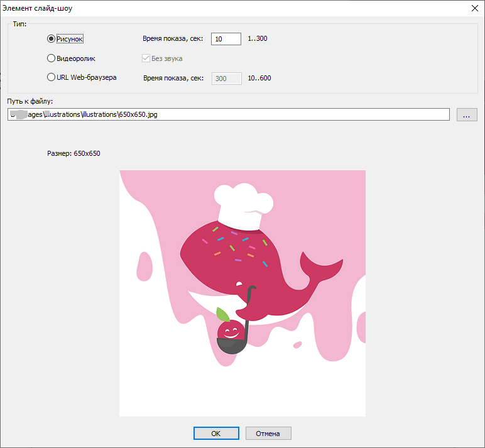
Task: Select URL Web-браузера radio option
Action: 52,78
